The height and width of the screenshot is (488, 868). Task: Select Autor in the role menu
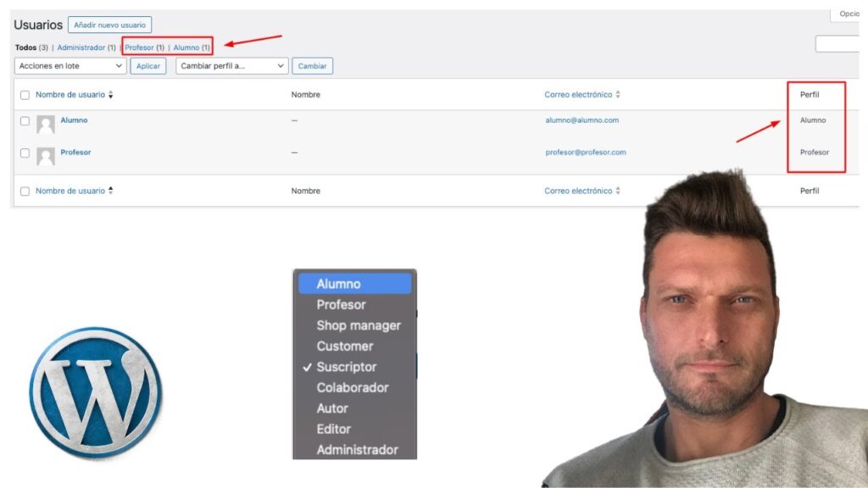coord(355,408)
